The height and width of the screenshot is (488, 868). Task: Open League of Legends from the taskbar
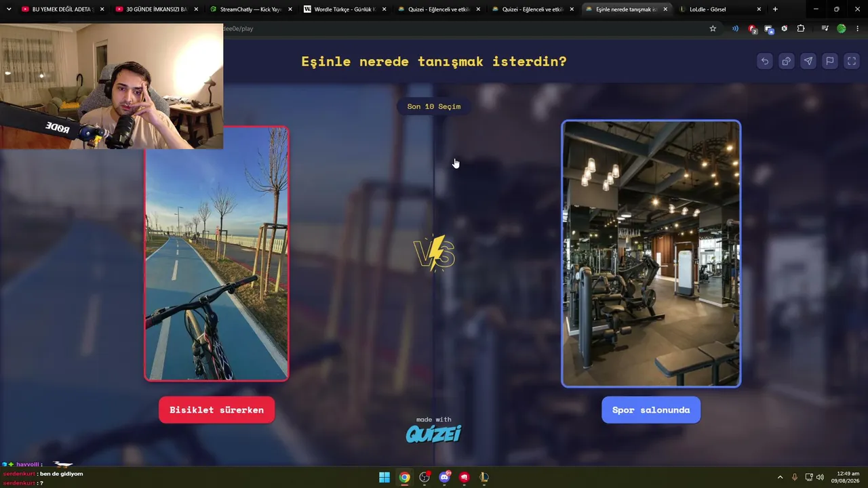pyautogui.click(x=484, y=477)
